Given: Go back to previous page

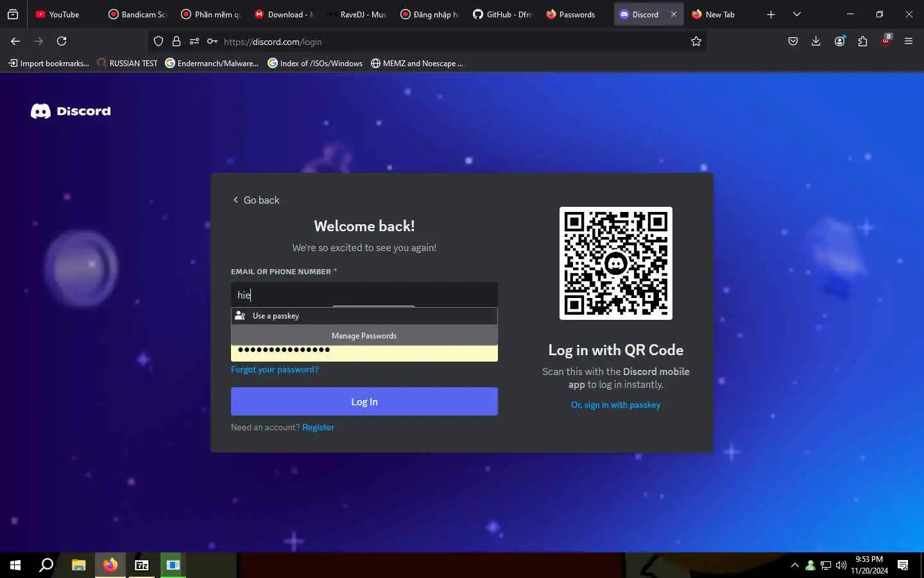Looking at the screenshot, I should tap(15, 41).
